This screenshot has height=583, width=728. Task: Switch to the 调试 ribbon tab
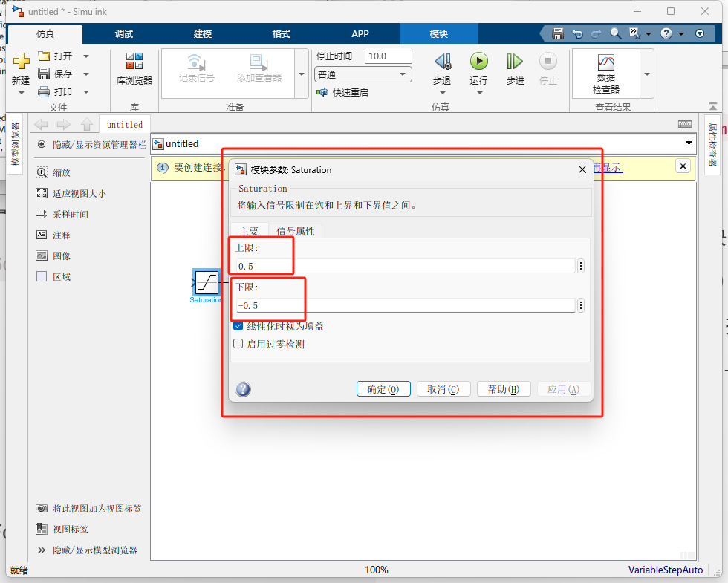point(124,34)
